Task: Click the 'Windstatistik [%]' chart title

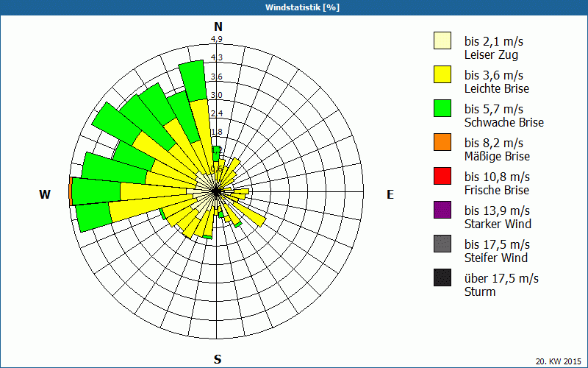Action: tap(294, 7)
